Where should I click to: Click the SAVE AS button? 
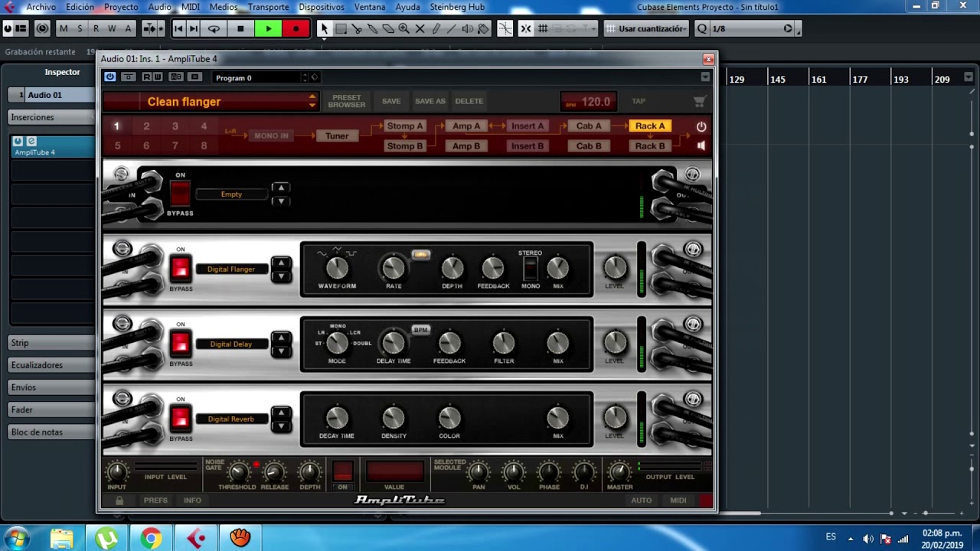point(430,101)
